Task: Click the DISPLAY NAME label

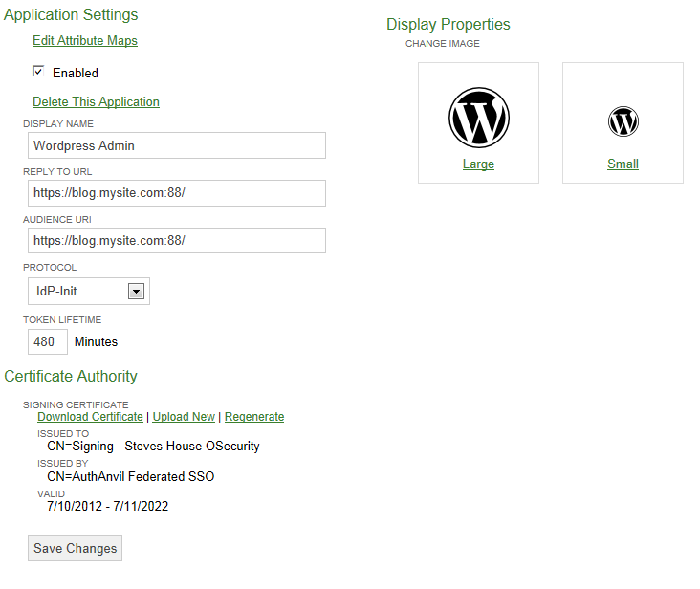Action: pos(58,124)
